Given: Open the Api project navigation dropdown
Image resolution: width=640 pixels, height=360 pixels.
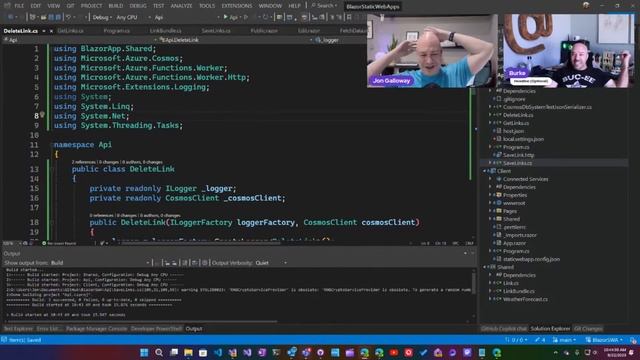Looking at the screenshot, I should point(80,40).
